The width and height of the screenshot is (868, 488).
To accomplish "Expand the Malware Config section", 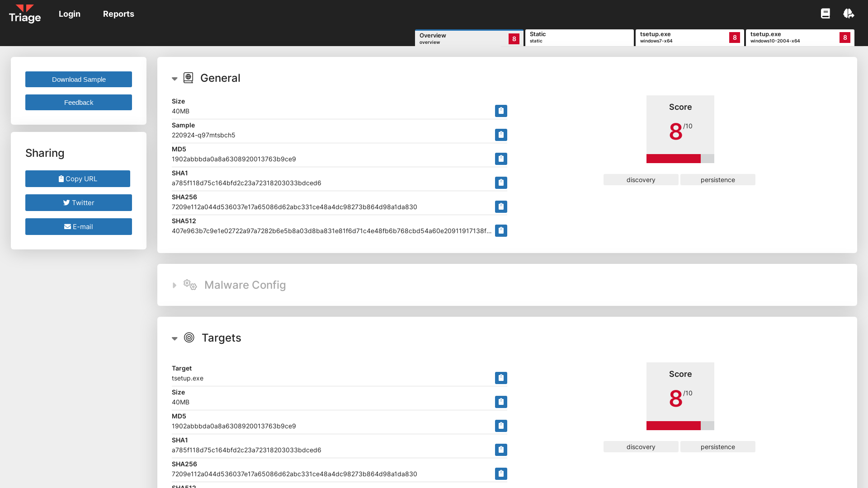I will coord(175,285).
